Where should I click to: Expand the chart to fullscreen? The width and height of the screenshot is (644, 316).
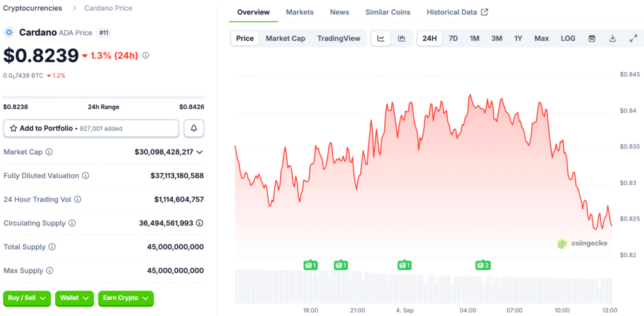[x=633, y=38]
